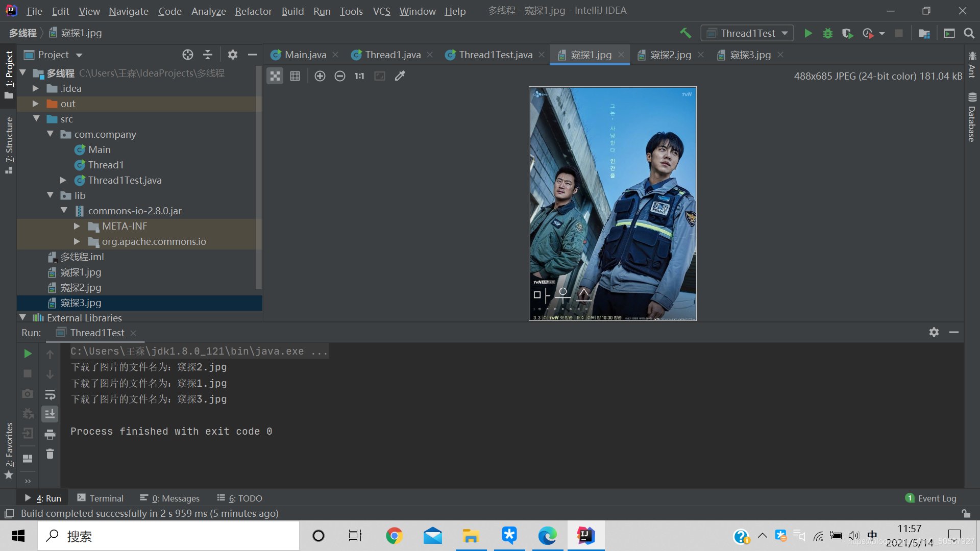Open the 0: Messages tool window
980x551 pixels.
(x=170, y=498)
